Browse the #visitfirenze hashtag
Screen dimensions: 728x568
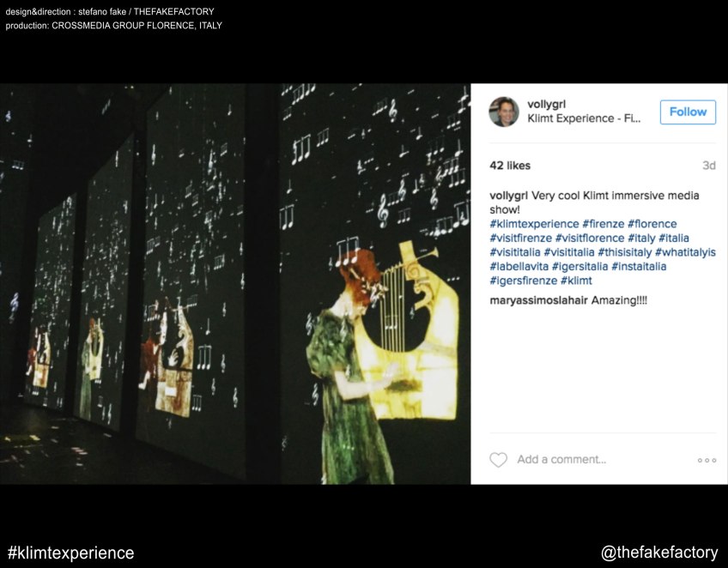(520, 239)
